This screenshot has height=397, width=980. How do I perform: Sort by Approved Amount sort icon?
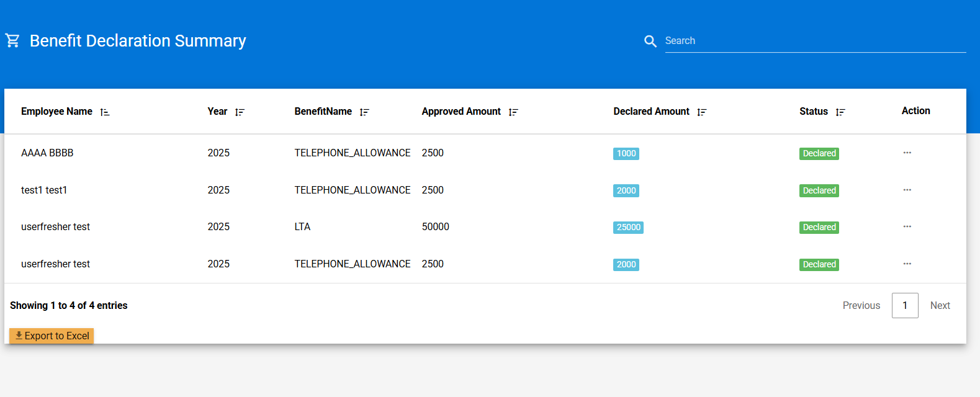point(513,112)
